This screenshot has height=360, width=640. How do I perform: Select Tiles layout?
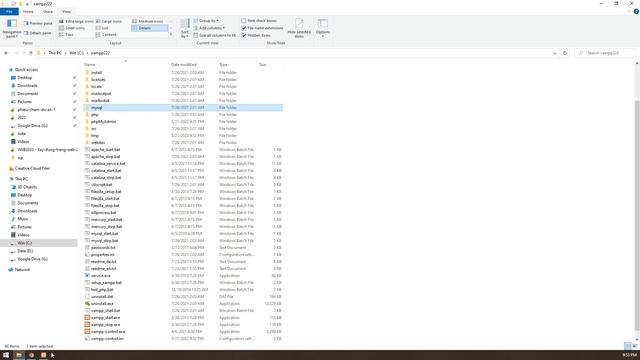pyautogui.click(x=66, y=35)
